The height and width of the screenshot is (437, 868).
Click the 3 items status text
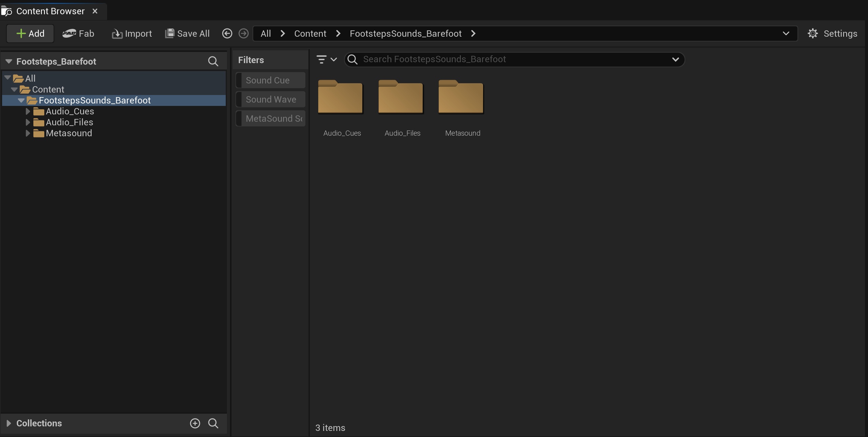click(330, 428)
